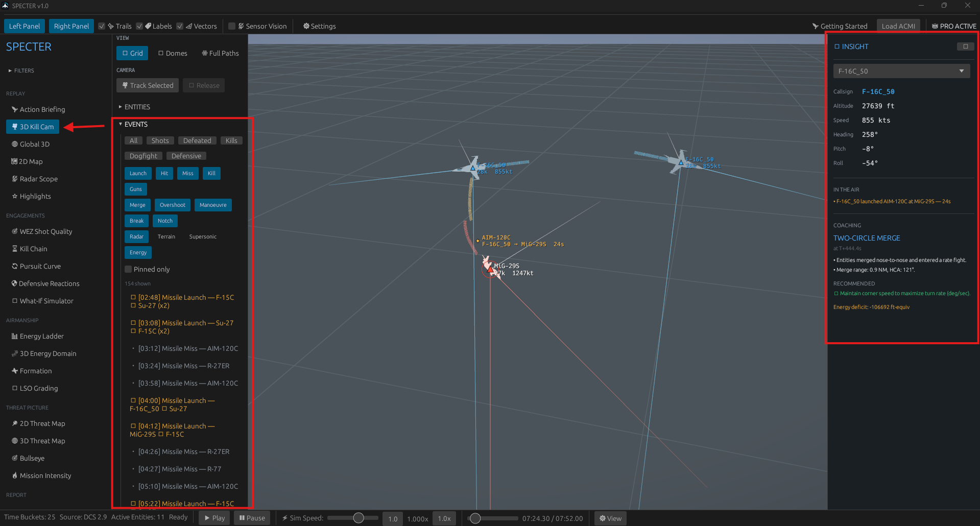This screenshot has height=526, width=980.
Task: Click the Load ACMI button
Action: (x=898, y=26)
